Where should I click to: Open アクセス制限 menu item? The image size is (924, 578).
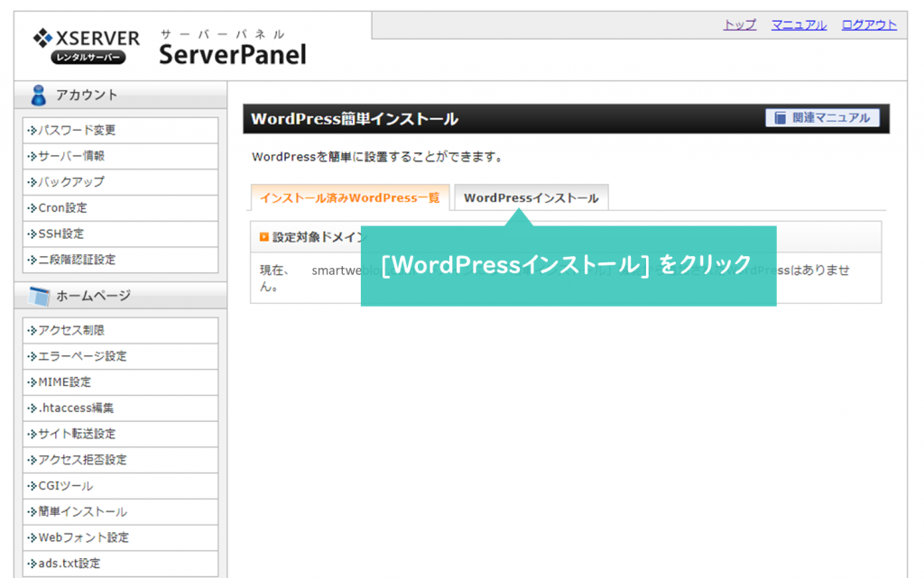[x=120, y=330]
